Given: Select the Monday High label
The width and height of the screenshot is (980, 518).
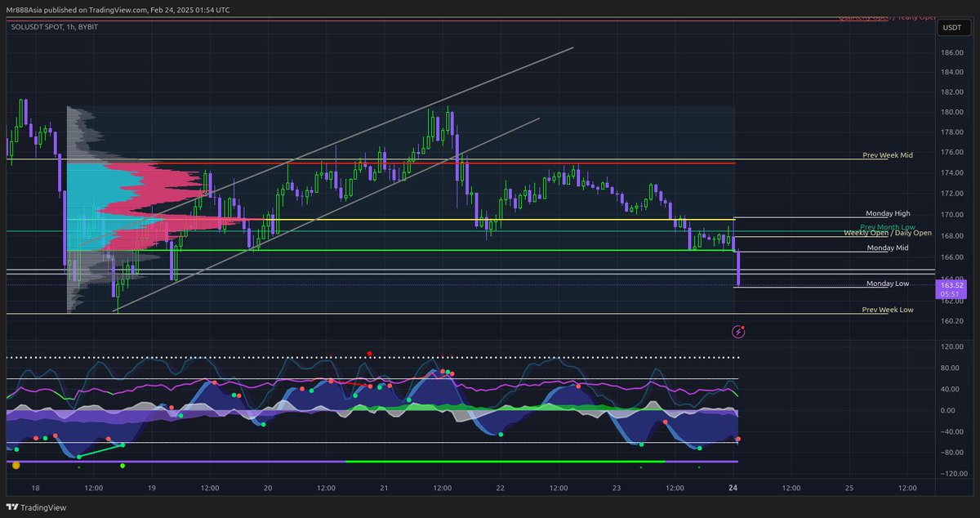Looking at the screenshot, I should tap(888, 213).
